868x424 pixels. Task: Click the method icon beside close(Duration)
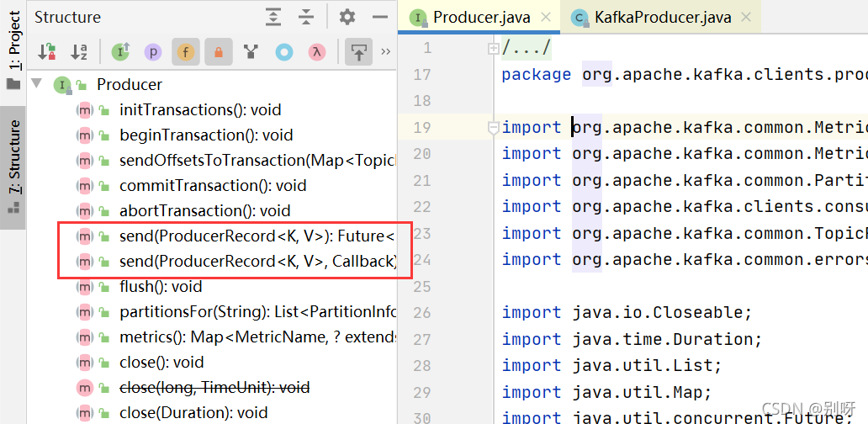(84, 413)
